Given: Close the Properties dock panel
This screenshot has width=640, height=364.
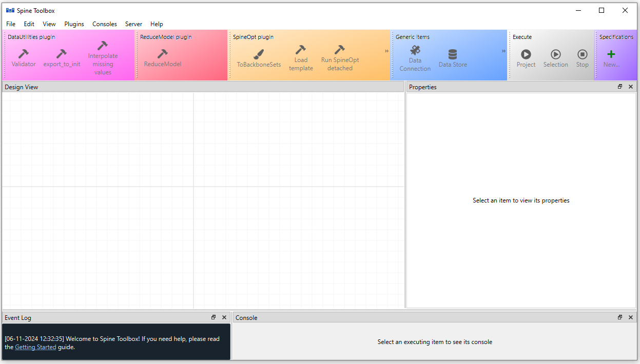Looking at the screenshot, I should 631,87.
